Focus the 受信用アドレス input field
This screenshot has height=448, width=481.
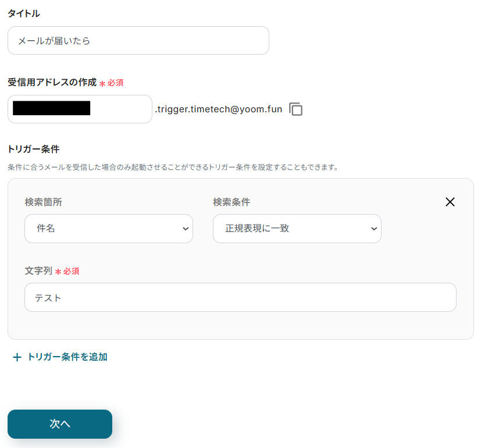click(x=80, y=109)
